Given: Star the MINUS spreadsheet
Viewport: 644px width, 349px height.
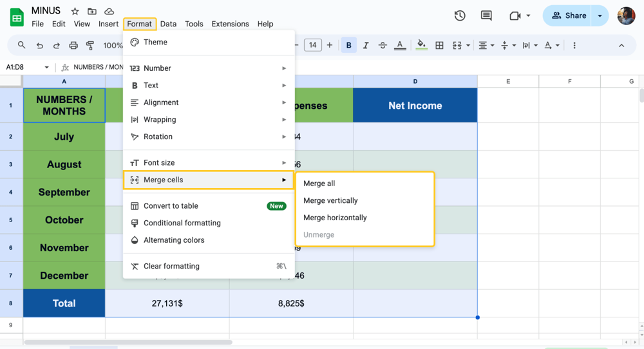Looking at the screenshot, I should pos(75,12).
